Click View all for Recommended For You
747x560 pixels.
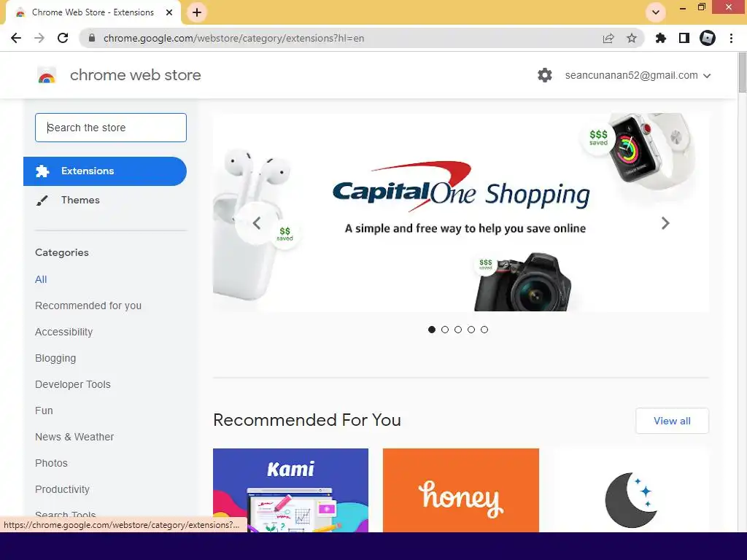pos(672,421)
